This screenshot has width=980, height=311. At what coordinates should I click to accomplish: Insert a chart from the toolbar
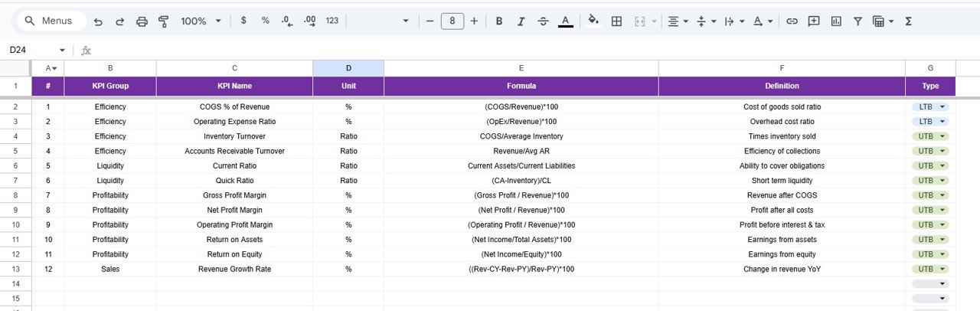coord(836,21)
